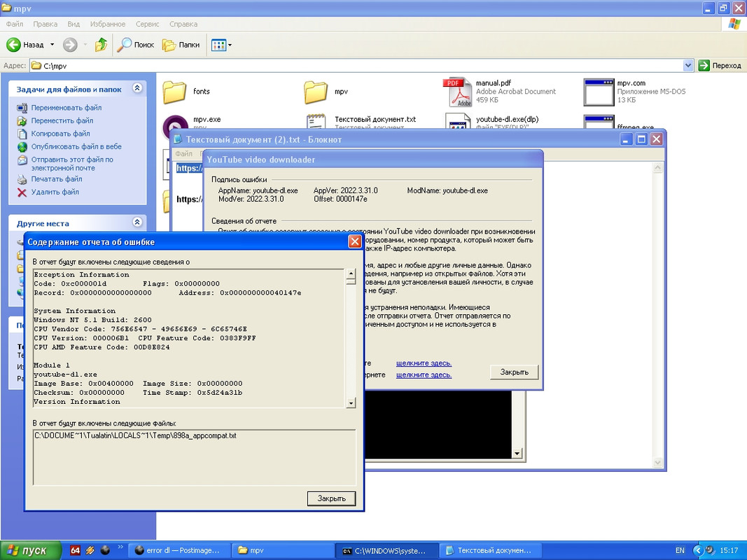Click the printer icon beside Печатать файл
The image size is (747, 560).
(x=22, y=179)
